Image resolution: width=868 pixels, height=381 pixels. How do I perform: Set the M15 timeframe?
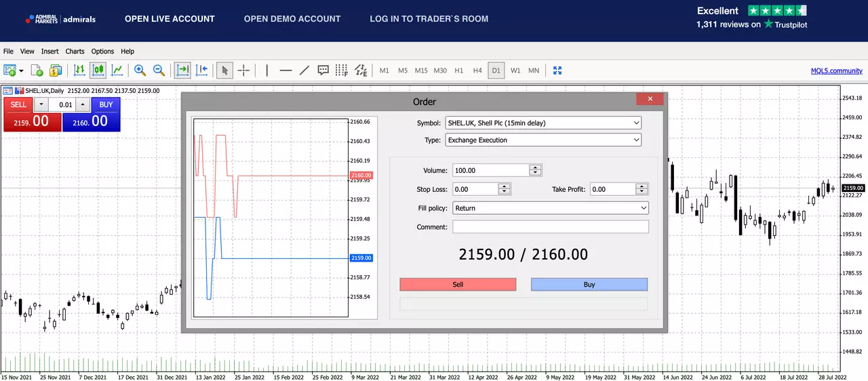[421, 71]
